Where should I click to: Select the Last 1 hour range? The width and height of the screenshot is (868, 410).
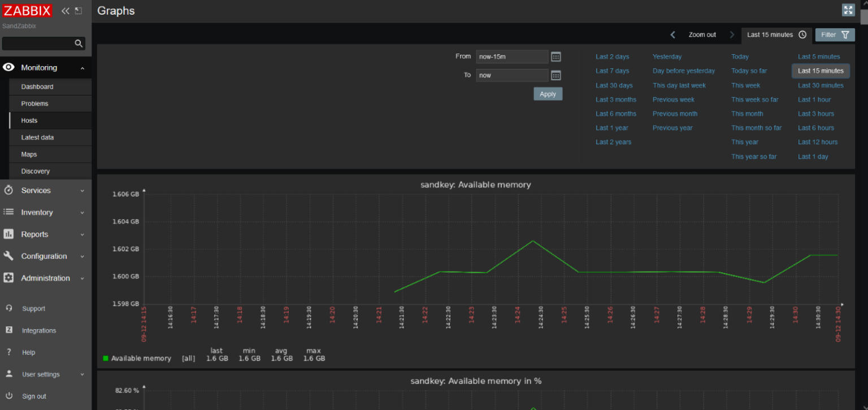pyautogui.click(x=814, y=99)
